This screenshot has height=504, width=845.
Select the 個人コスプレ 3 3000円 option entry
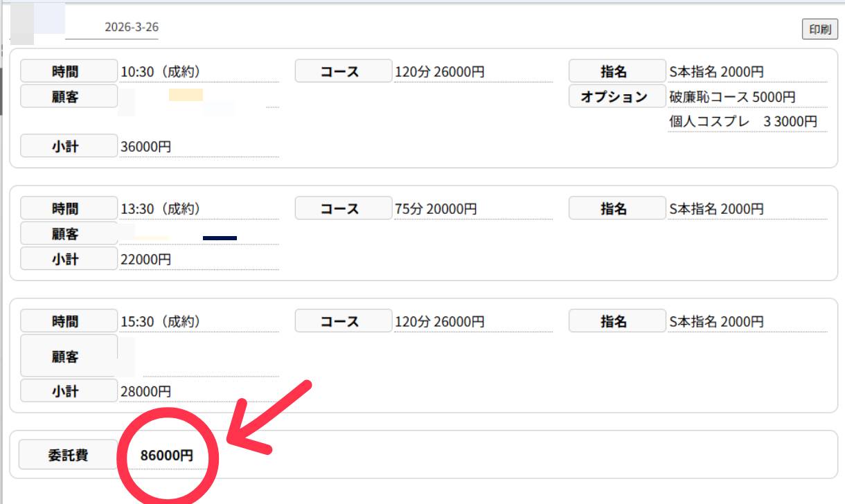(742, 122)
